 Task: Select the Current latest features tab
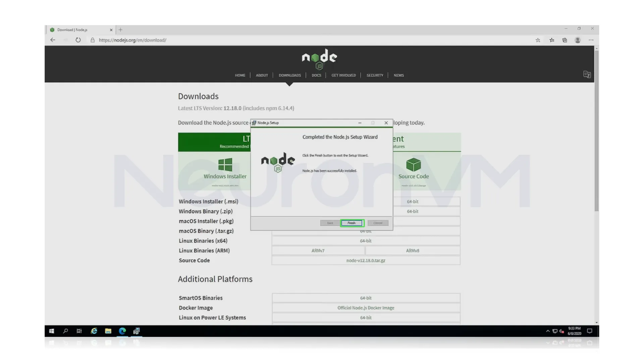pyautogui.click(x=427, y=142)
